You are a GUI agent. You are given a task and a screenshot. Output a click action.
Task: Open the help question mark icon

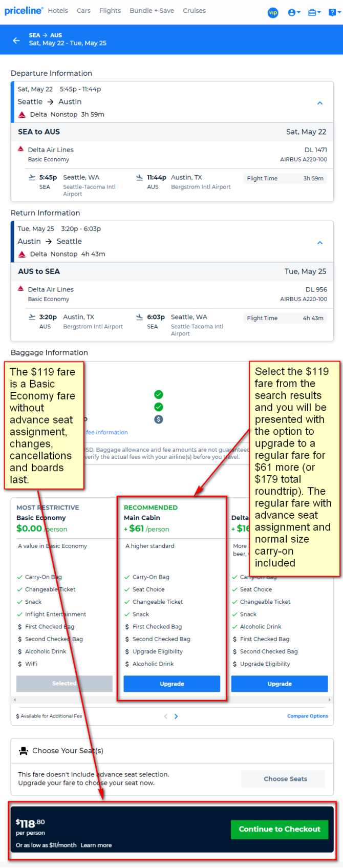click(x=333, y=12)
